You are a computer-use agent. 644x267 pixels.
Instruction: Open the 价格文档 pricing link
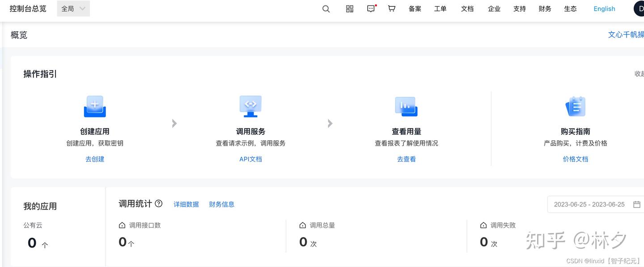575,159
